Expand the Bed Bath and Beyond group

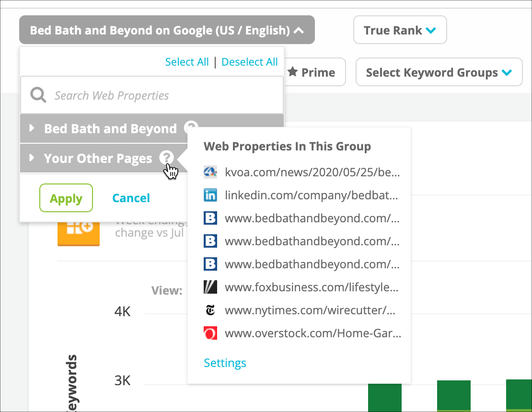[x=32, y=128]
